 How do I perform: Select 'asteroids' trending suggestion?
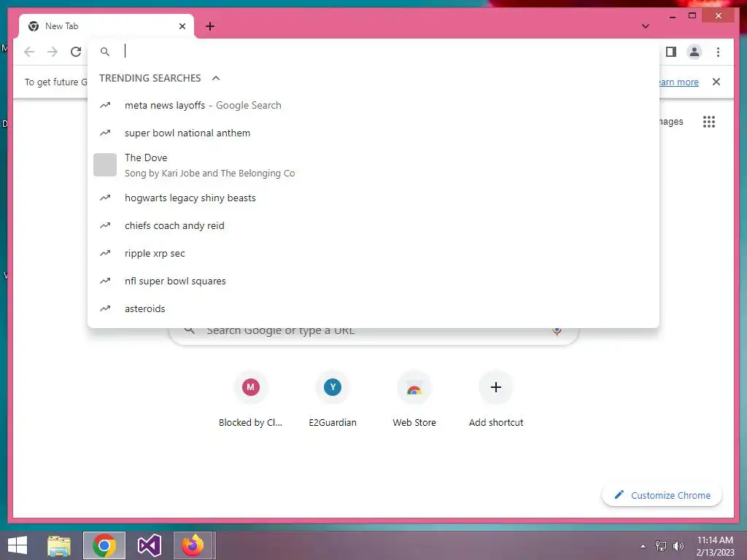coord(373,308)
